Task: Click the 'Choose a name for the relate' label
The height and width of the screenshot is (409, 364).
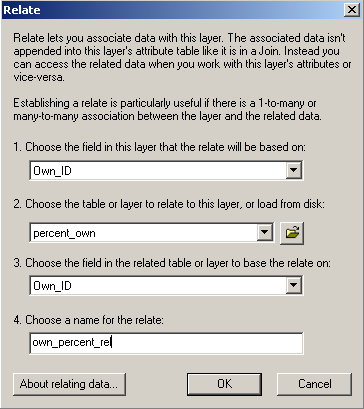Action: point(89,320)
